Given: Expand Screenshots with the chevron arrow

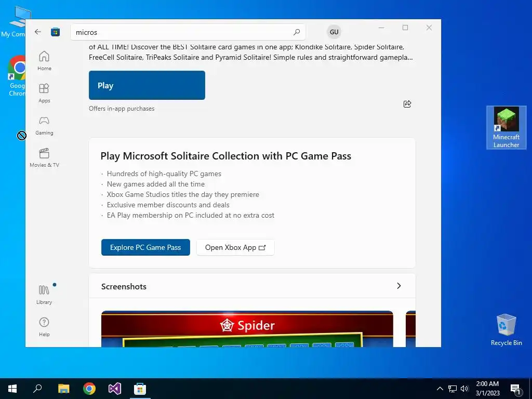Looking at the screenshot, I should tap(398, 286).
